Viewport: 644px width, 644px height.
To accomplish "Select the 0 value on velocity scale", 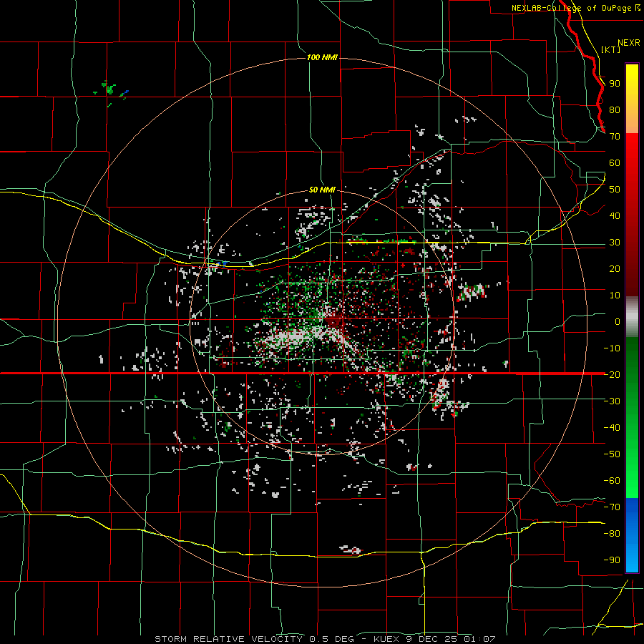I will 618,321.
